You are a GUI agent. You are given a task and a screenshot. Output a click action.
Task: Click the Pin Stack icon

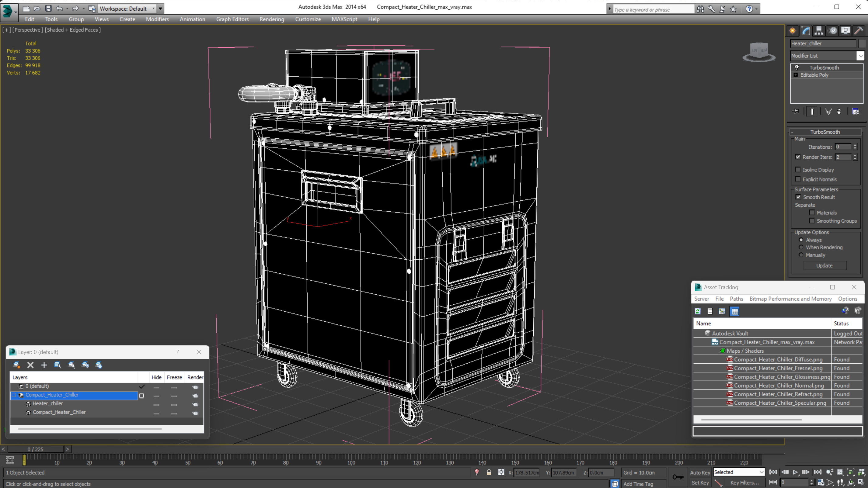pos(796,111)
